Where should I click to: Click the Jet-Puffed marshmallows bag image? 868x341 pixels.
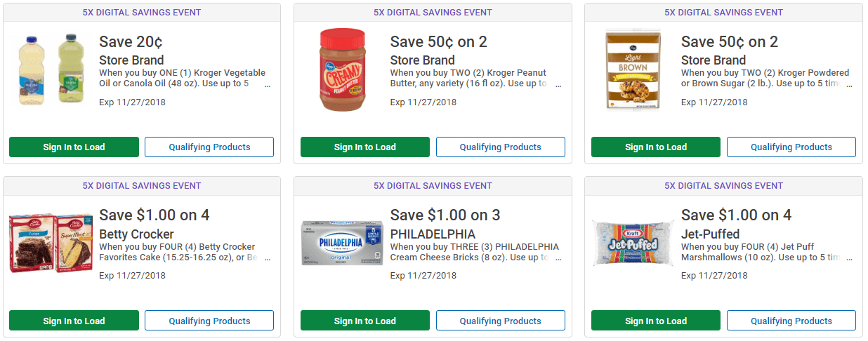point(633,244)
